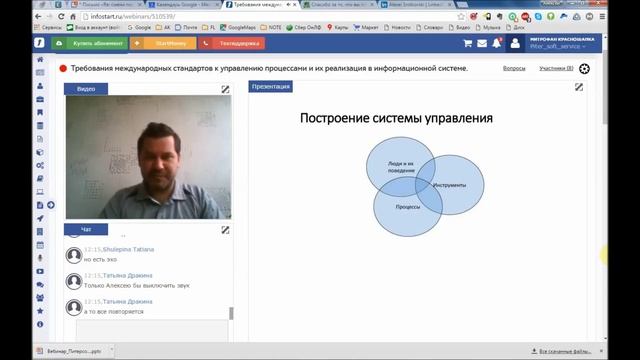This screenshot has height=360, width=640.
Task: Click the Infostart logo in header
Action: point(39,42)
